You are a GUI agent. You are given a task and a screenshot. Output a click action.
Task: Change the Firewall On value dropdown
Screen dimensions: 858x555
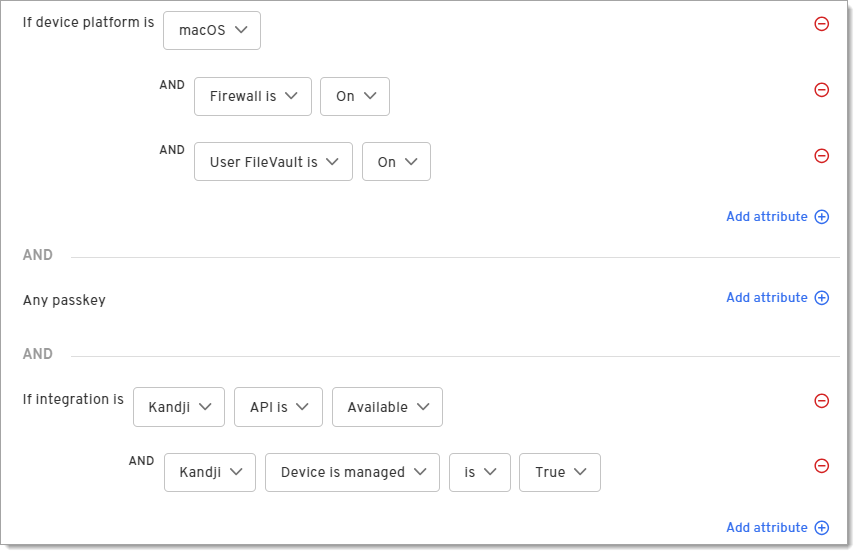[x=355, y=96]
